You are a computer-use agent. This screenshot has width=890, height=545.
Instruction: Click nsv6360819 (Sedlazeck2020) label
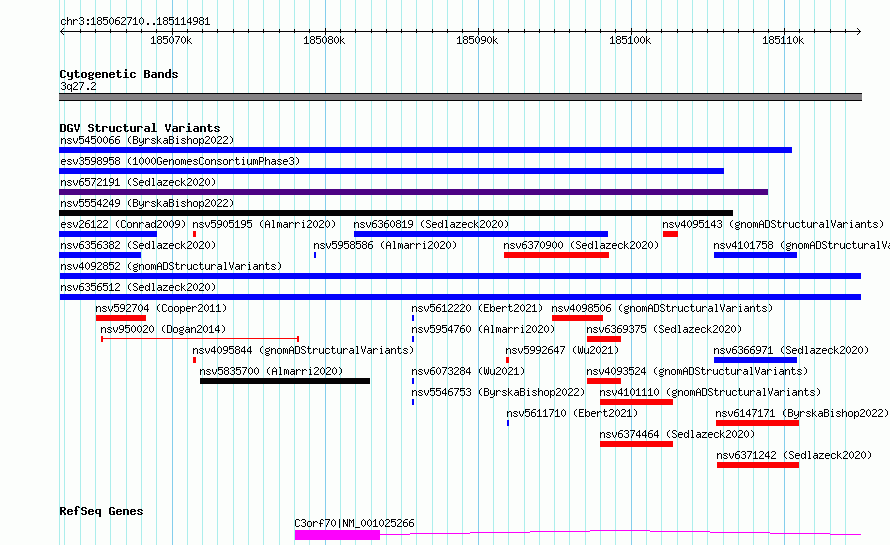tap(431, 224)
